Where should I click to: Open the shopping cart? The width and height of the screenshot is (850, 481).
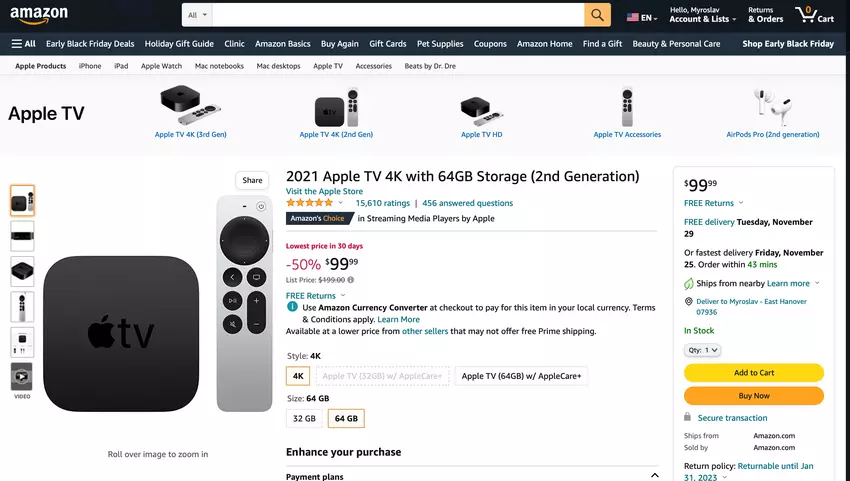click(x=813, y=15)
